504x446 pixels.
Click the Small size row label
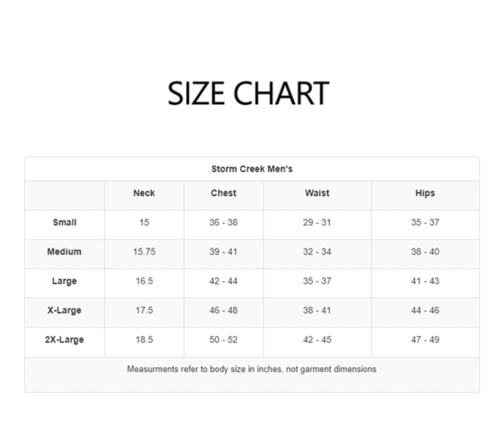click(64, 222)
